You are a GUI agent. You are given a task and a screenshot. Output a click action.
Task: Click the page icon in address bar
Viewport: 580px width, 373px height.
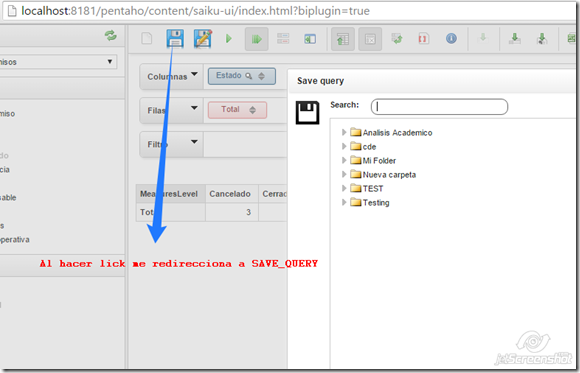pos(12,11)
